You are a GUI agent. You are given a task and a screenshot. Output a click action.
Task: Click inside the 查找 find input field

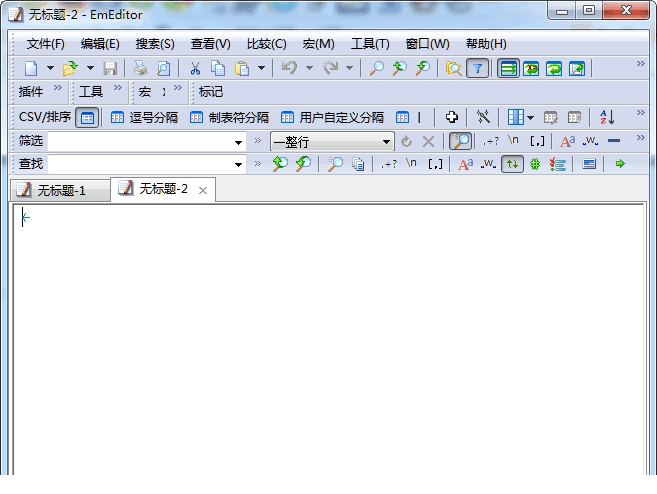click(141, 164)
